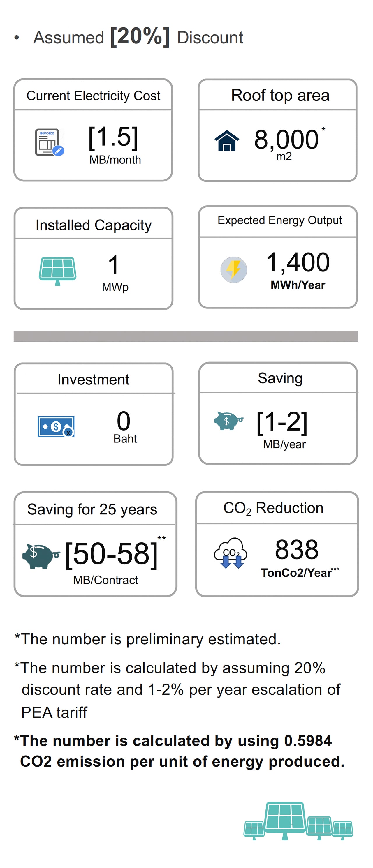Click the CO2 emission factor footnote

pyautogui.click(x=180, y=751)
